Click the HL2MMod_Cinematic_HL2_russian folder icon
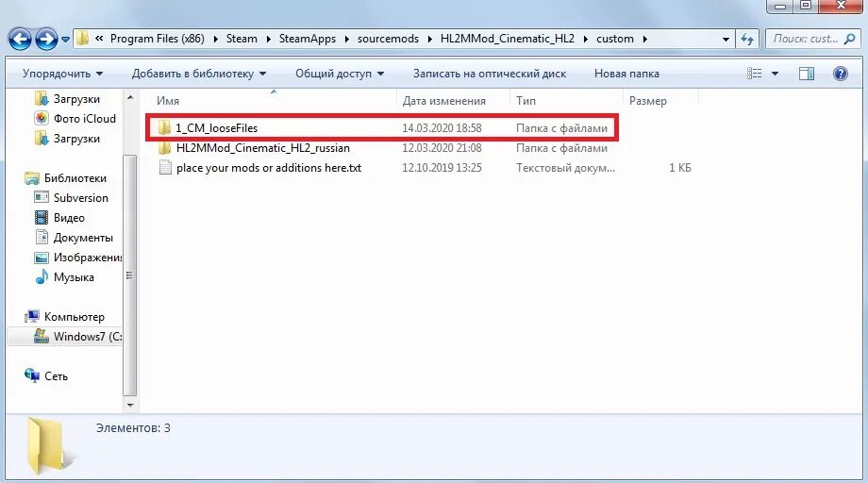This screenshot has height=483, width=868. [x=164, y=148]
